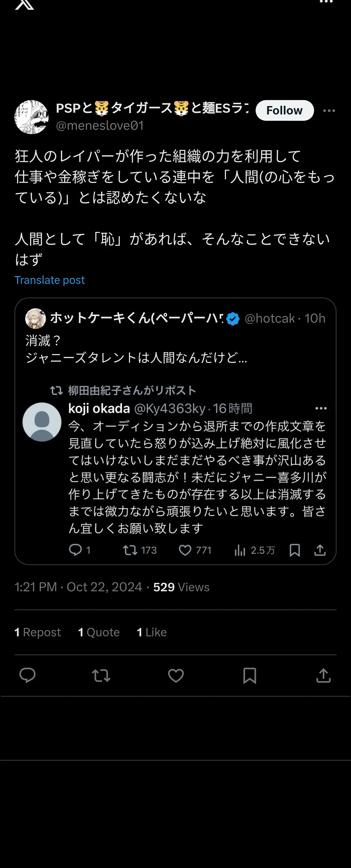Viewport: 351px width, 868px height.
Task: Open @meneslove01 profile avatar
Action: pos(31,117)
